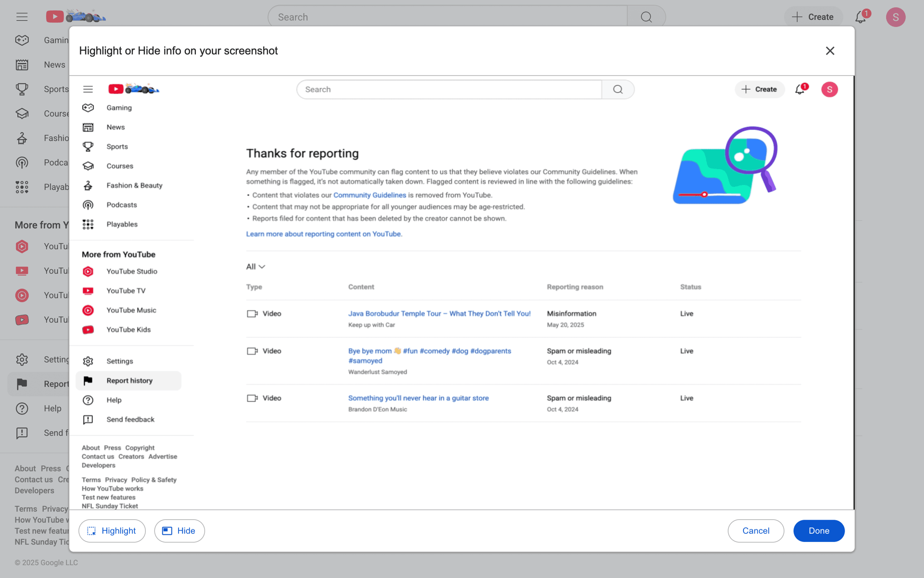Click the S profile avatar in the preview
This screenshot has height=578, width=924.
tap(829, 90)
